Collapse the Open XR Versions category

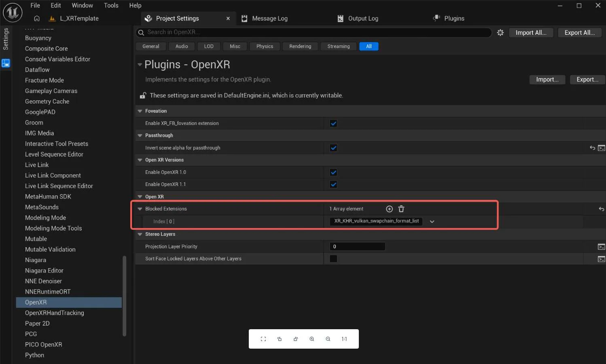(x=140, y=160)
